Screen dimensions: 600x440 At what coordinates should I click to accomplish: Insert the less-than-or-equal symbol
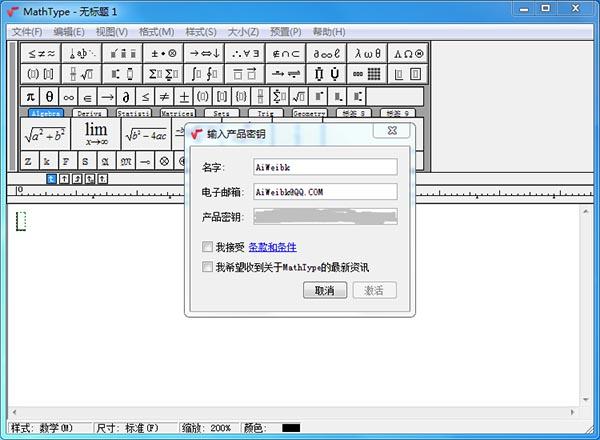(x=145, y=97)
